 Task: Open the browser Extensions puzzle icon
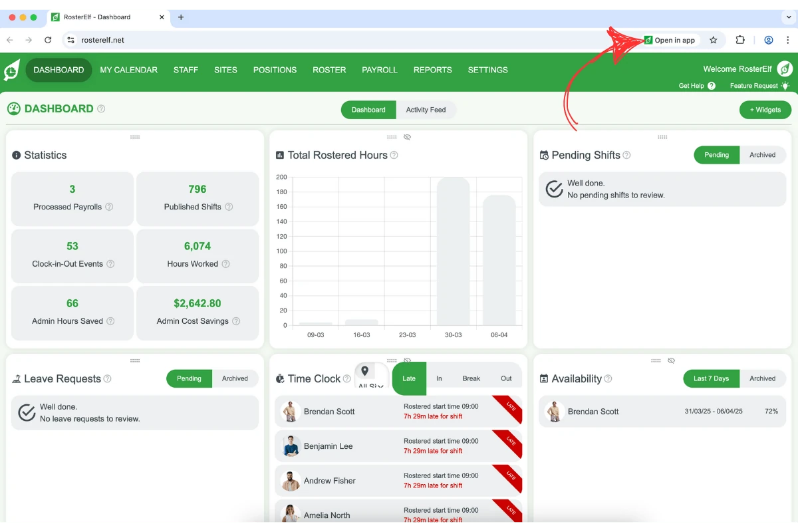(740, 40)
